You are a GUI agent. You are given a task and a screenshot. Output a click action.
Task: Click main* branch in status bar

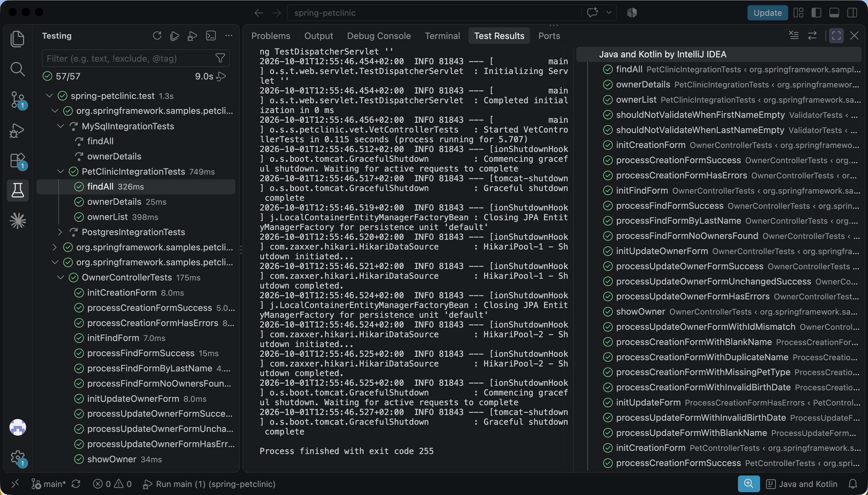pyautogui.click(x=49, y=484)
